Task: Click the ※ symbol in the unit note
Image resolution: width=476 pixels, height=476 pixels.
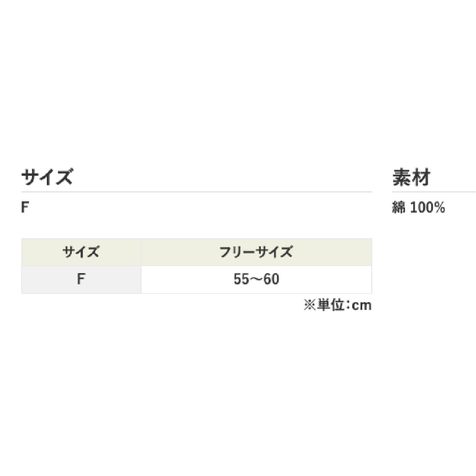Action: (310, 305)
